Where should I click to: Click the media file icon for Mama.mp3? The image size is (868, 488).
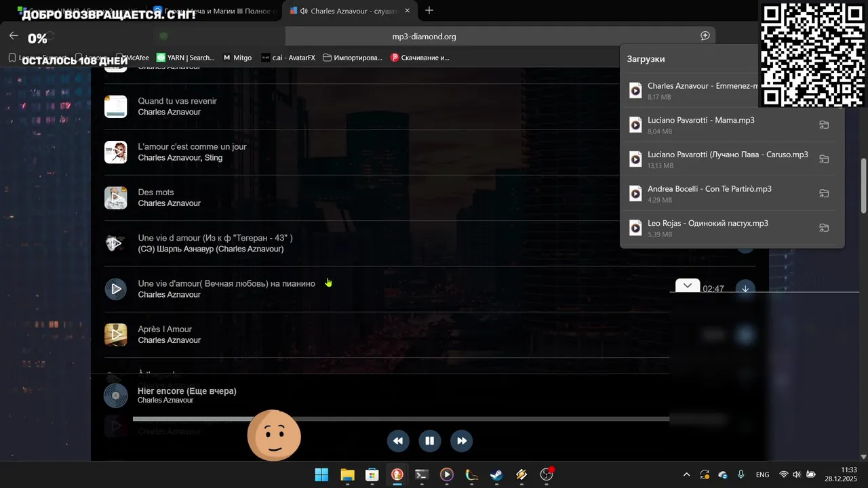pos(635,125)
